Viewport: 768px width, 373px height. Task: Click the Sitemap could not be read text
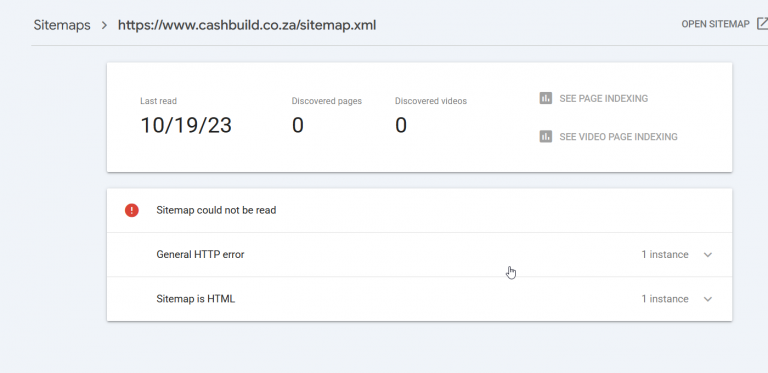coord(216,210)
